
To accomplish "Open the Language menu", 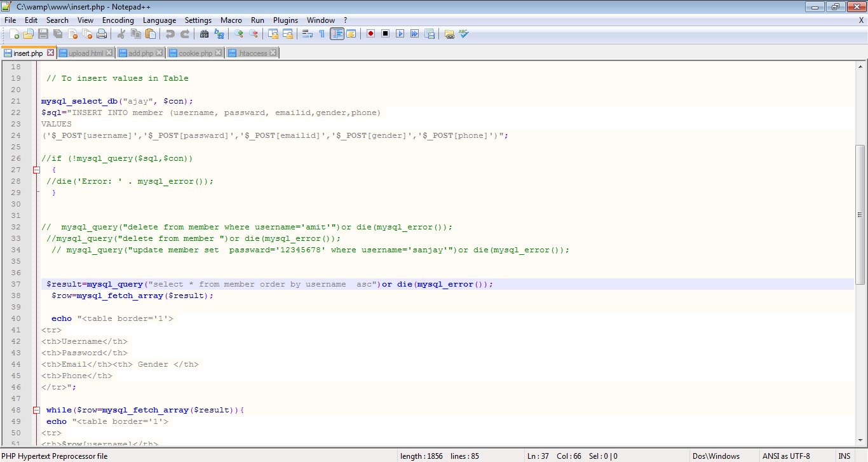I will pos(159,20).
